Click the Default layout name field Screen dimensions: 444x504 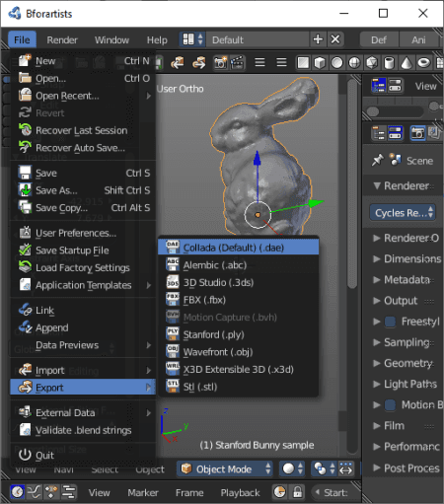(258, 39)
